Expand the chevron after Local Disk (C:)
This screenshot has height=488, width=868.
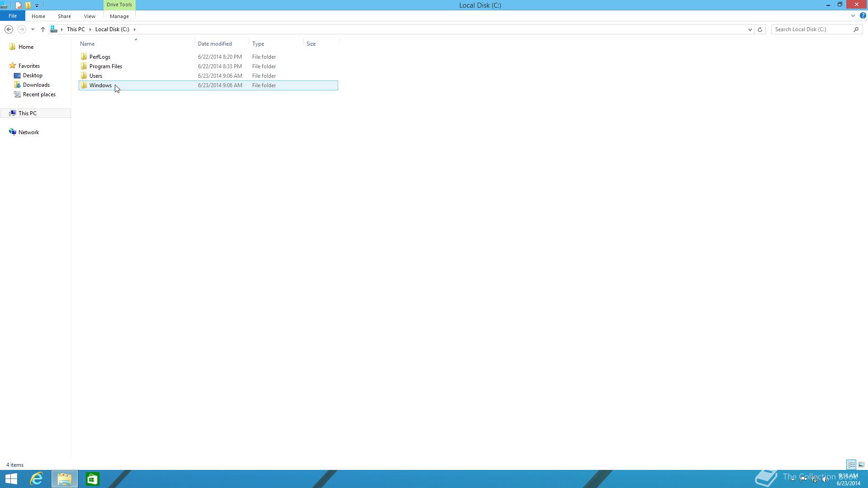tap(134, 29)
